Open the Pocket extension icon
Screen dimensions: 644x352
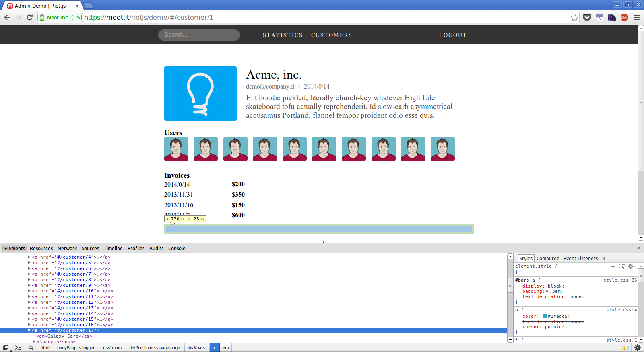point(587,17)
